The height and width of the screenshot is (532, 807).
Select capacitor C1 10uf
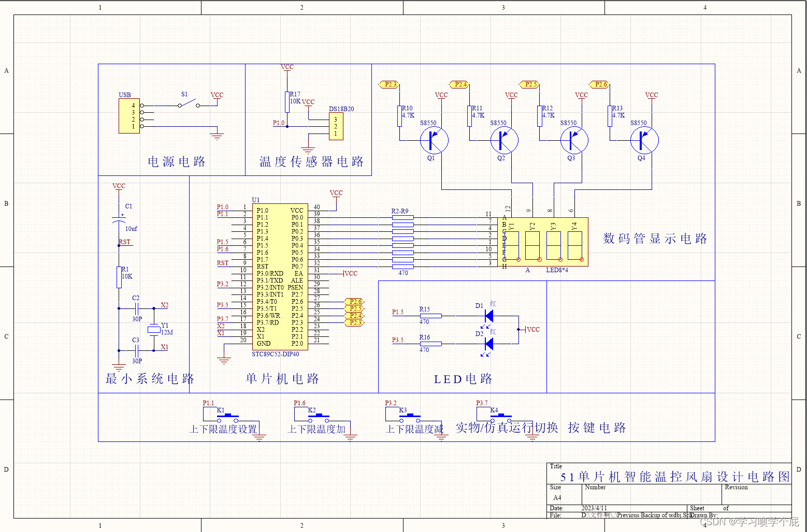pos(119,219)
